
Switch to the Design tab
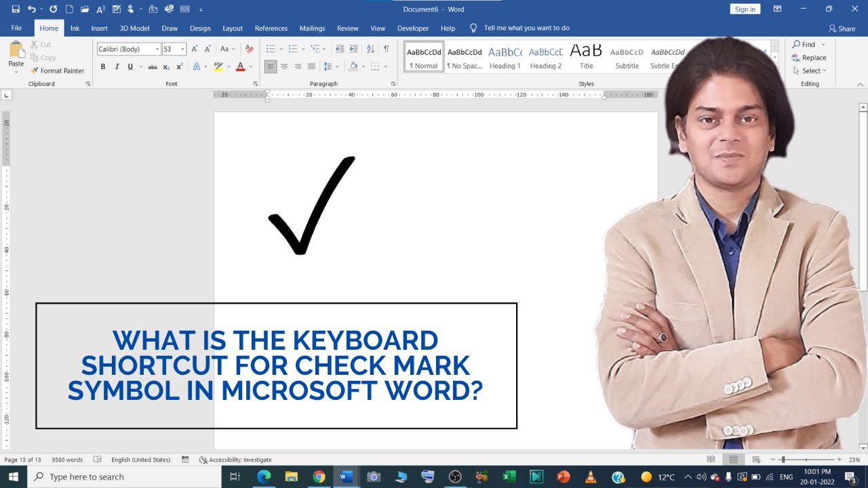click(x=200, y=28)
